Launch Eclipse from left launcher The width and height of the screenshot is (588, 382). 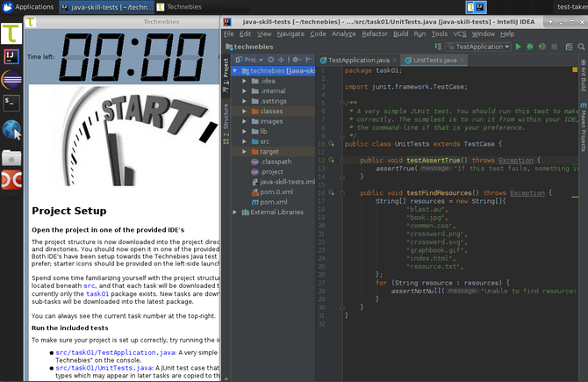tap(11, 80)
